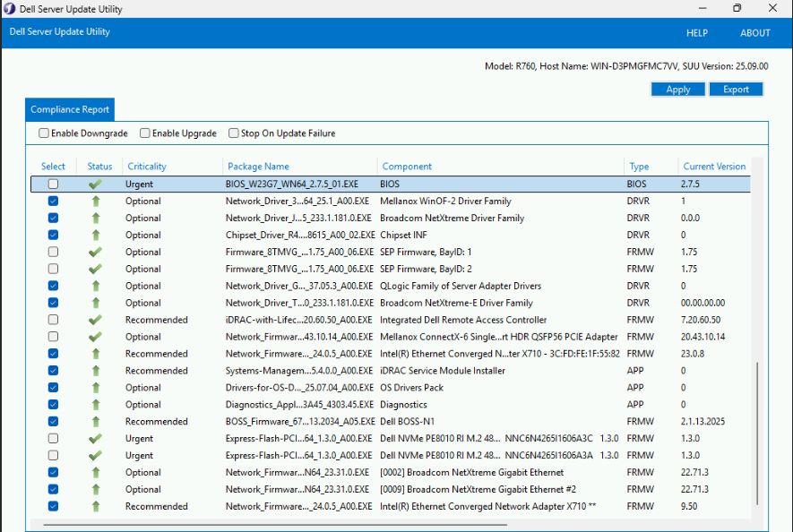Sort by the Criticality column header
Image resolution: width=793 pixels, height=532 pixels.
(147, 167)
